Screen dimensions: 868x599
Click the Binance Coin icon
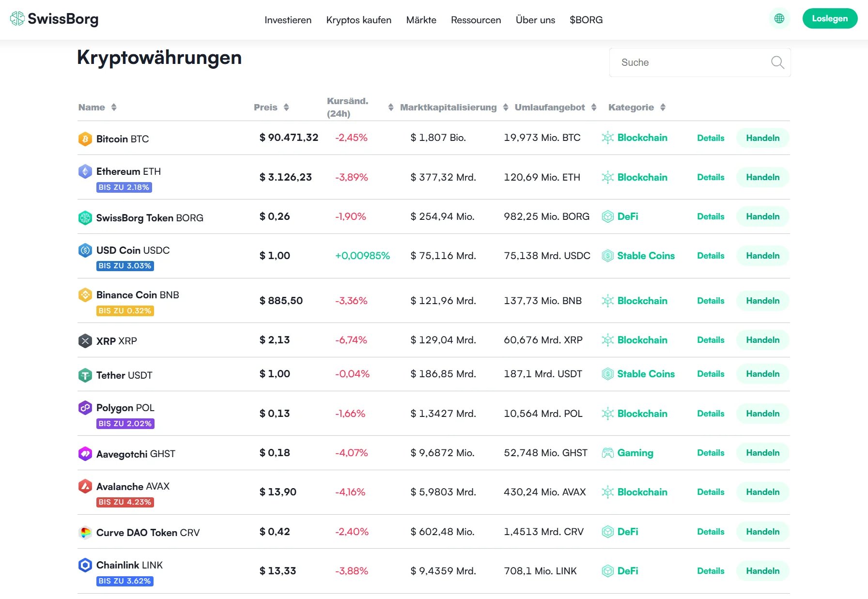click(85, 295)
